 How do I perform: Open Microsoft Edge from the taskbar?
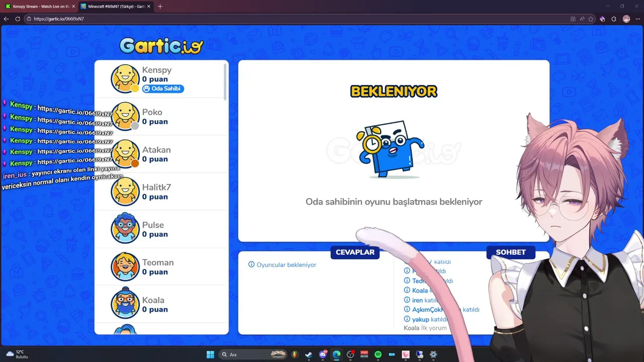(337, 354)
